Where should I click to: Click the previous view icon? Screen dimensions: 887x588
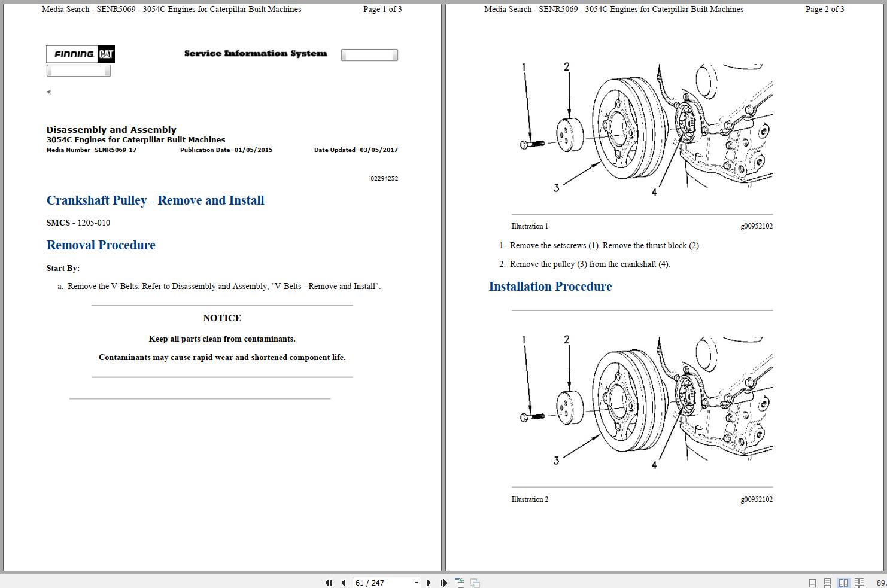pos(460,583)
